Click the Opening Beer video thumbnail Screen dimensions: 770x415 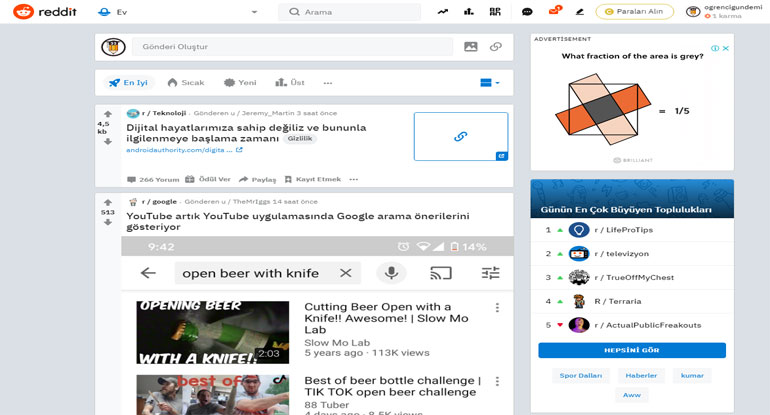pyautogui.click(x=213, y=332)
